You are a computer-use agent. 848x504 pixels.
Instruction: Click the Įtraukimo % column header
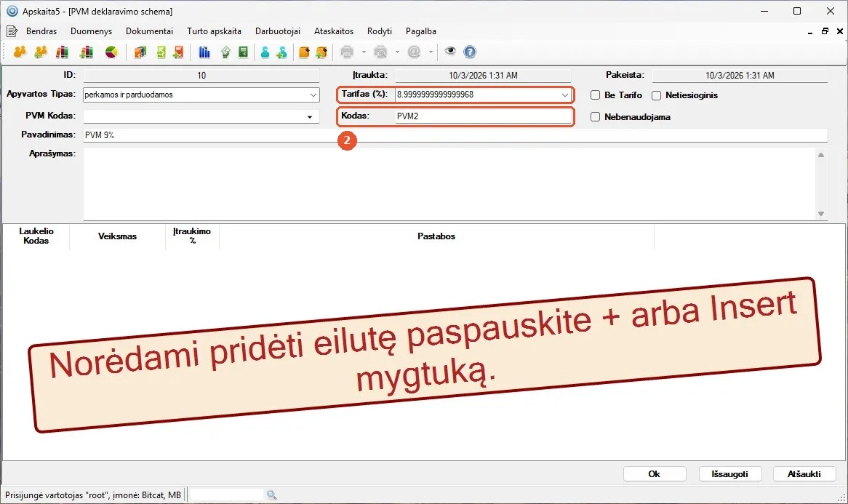(x=192, y=236)
